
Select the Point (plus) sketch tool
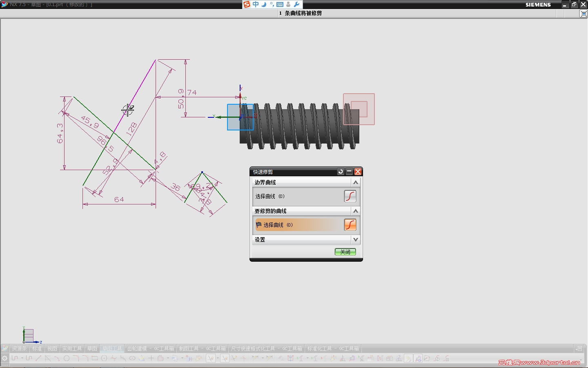(151, 359)
